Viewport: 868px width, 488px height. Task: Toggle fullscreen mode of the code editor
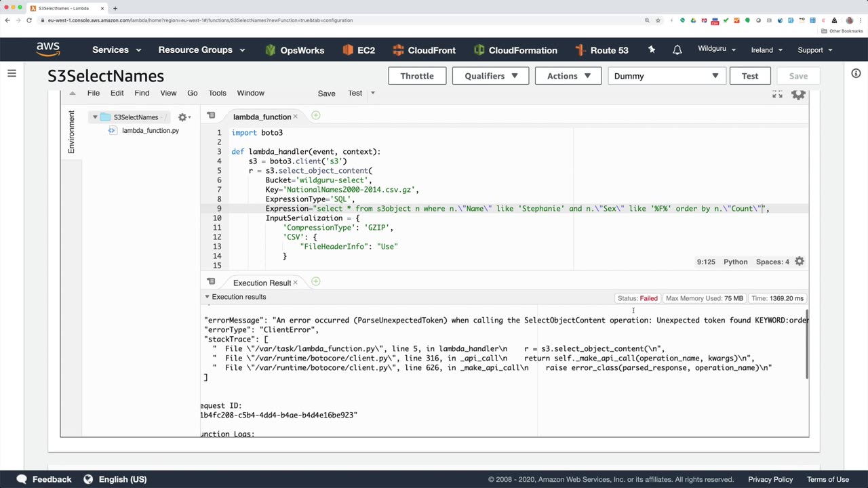coord(777,94)
